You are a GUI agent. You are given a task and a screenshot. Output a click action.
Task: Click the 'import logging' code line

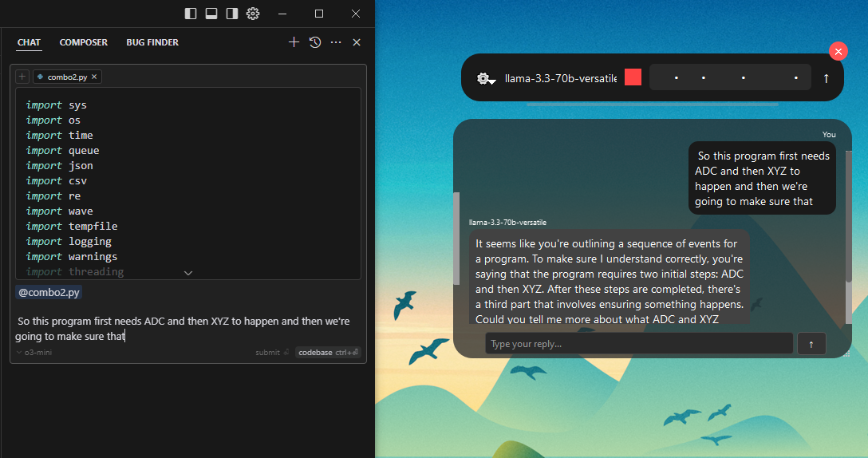pos(69,242)
